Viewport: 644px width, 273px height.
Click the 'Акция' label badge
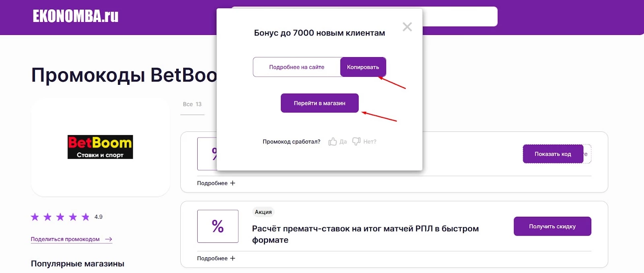(263, 212)
